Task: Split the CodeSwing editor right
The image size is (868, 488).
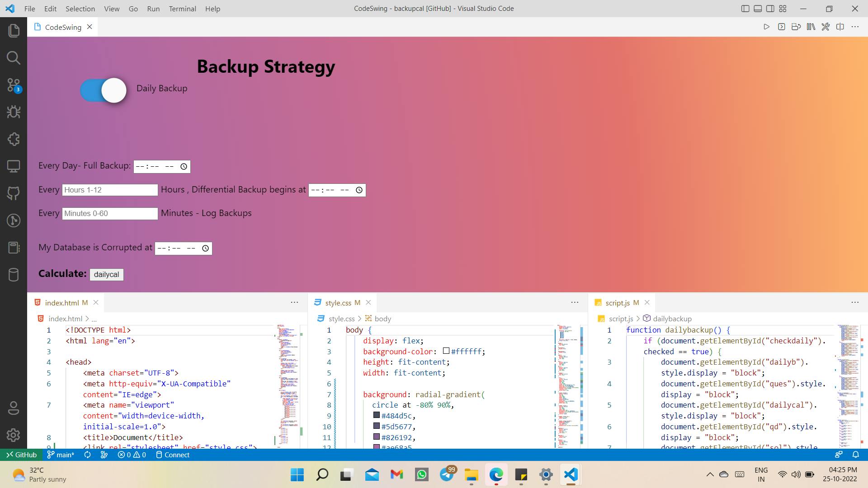Action: pyautogui.click(x=840, y=27)
